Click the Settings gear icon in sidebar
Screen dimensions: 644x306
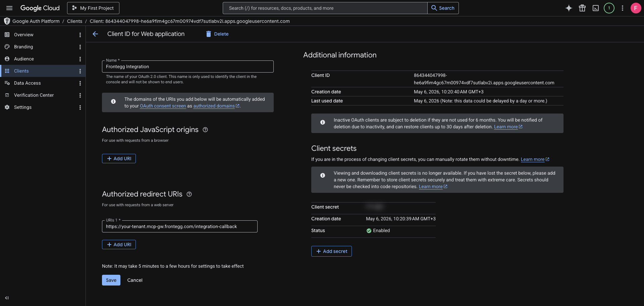[7, 107]
